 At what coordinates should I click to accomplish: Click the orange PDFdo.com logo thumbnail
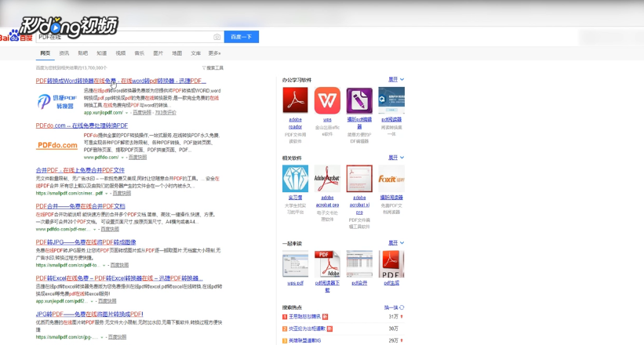tap(57, 145)
